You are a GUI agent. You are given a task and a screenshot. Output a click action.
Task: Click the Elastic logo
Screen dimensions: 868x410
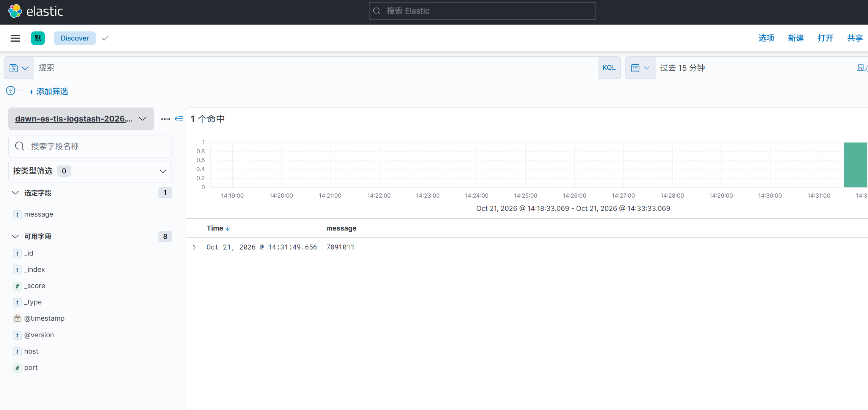pyautogui.click(x=36, y=11)
